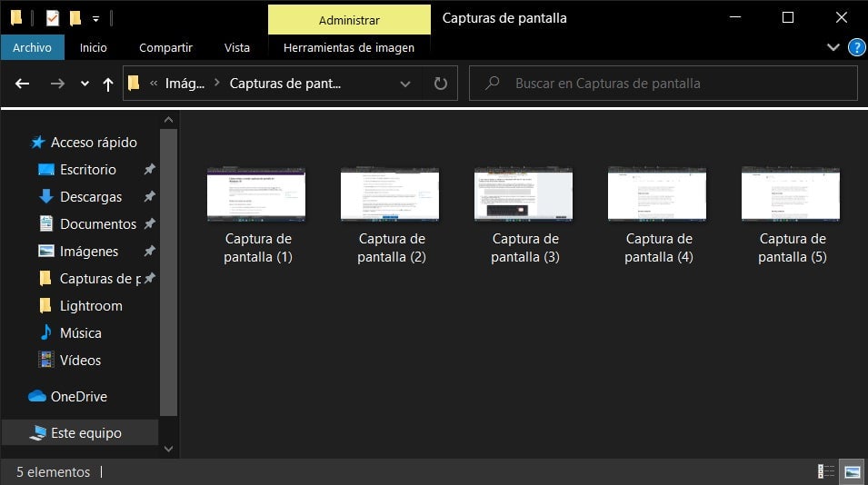Viewport: 868px width, 485px height.
Task: Switch to the Vista tab
Action: point(237,47)
